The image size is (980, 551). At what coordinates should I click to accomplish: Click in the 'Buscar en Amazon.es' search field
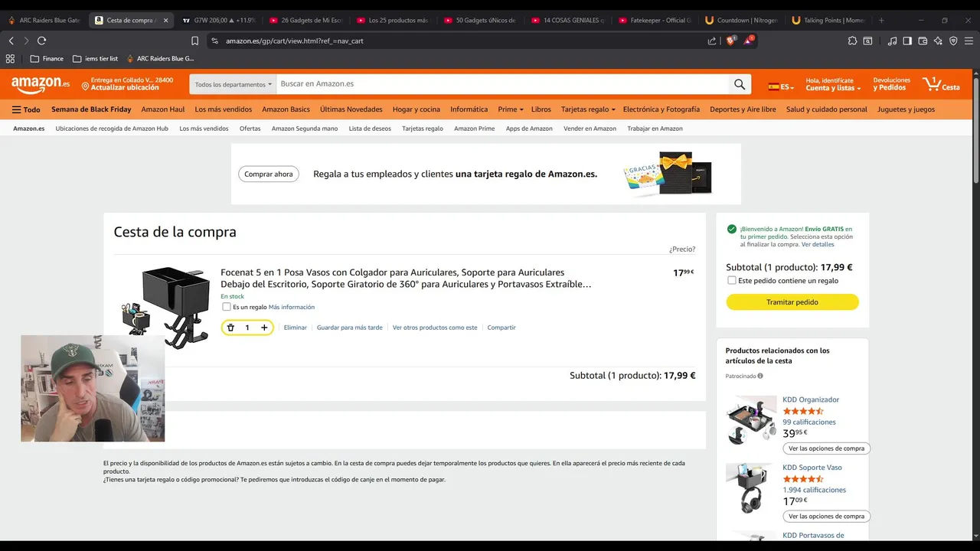(x=502, y=84)
